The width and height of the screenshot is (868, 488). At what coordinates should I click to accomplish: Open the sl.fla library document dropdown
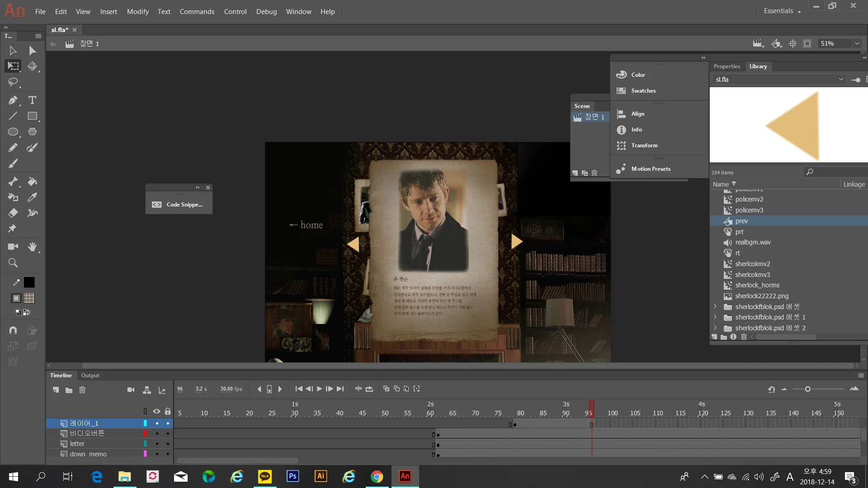click(x=840, y=79)
